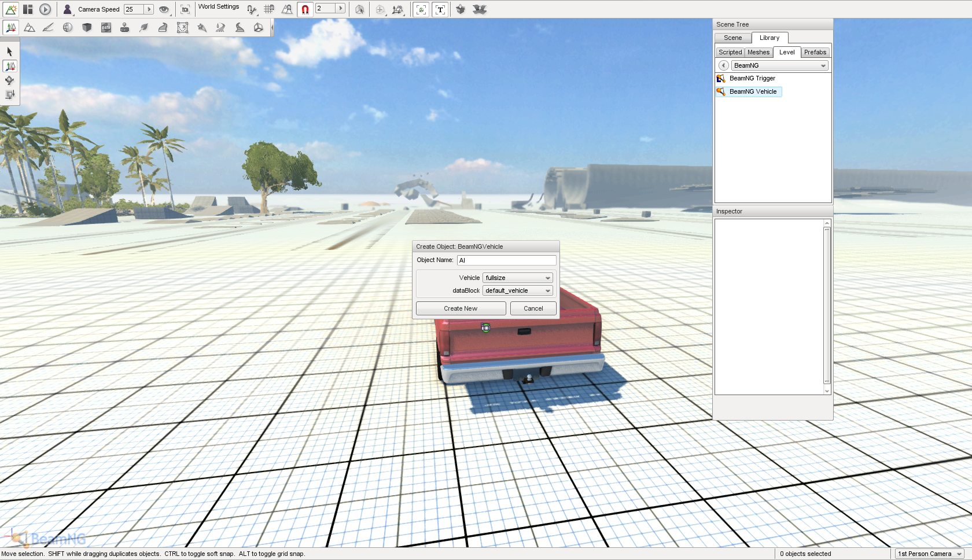Select the Move gizmo tool
This screenshot has width=972, height=560.
[10, 66]
